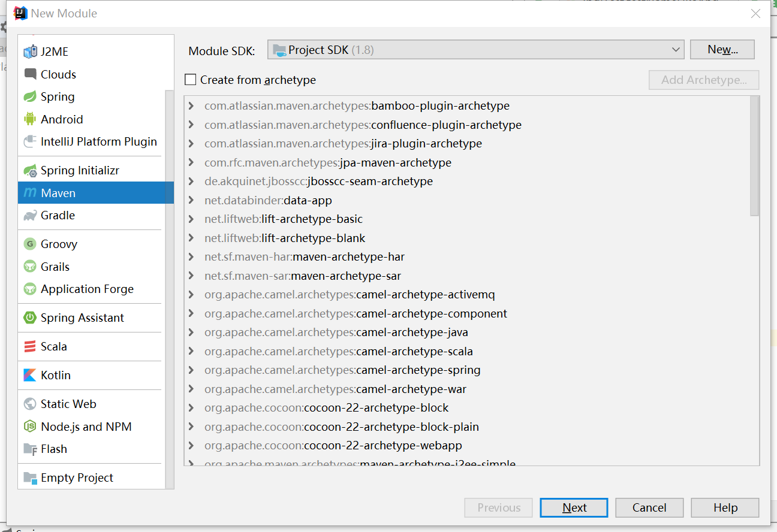Select camel-archetype-java row text
Screen dimensions: 777x532
(x=336, y=332)
